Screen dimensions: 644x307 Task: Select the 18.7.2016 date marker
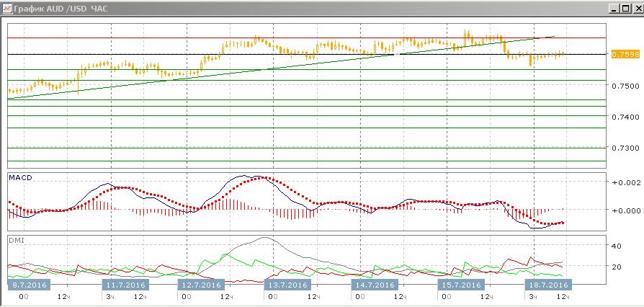pyautogui.click(x=548, y=285)
